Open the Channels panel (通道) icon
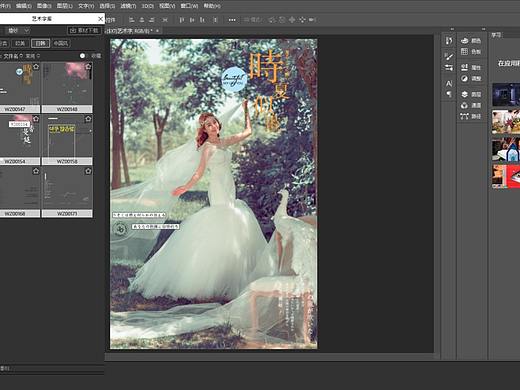This screenshot has width=520, height=390. coord(465,105)
